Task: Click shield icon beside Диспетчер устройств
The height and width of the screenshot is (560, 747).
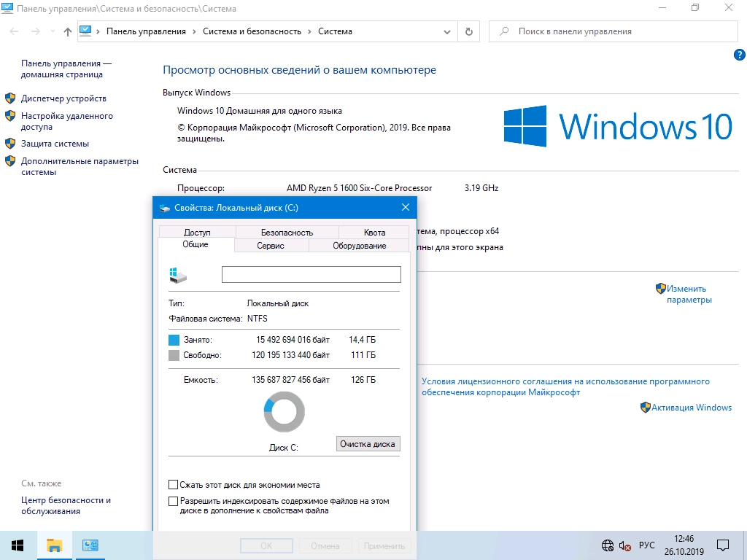Action: point(10,98)
